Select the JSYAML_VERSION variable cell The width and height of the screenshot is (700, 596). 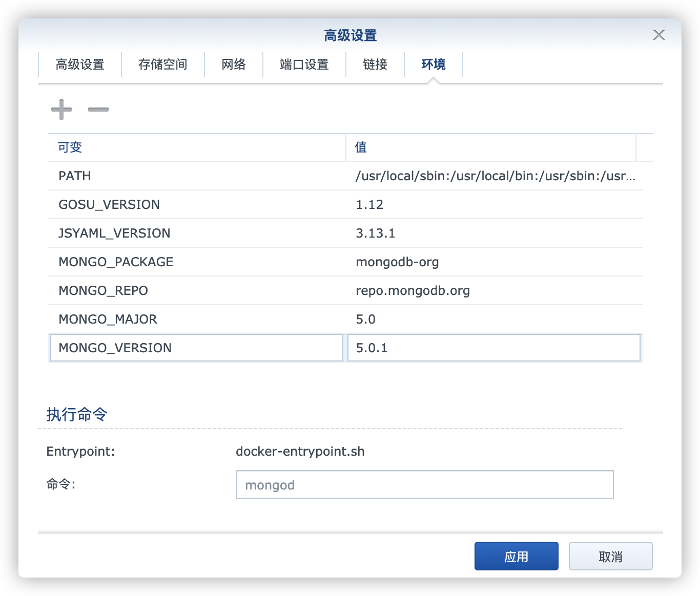197,233
